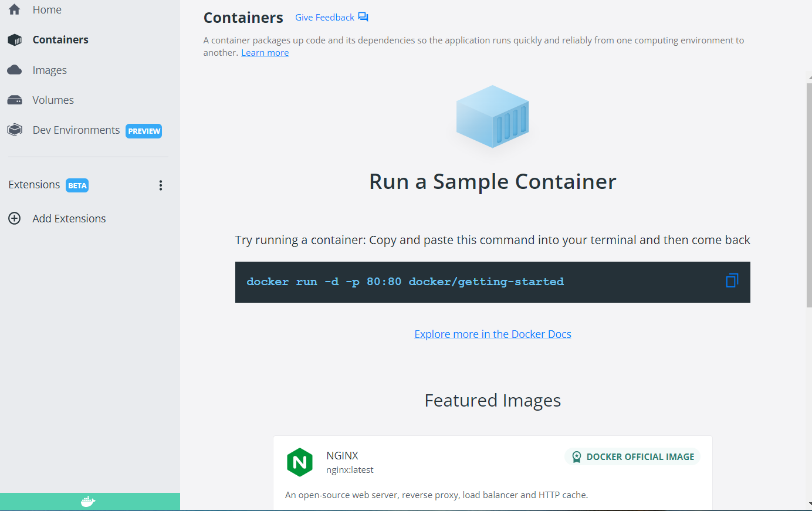Viewport: 812px width, 511px height.
Task: Click the BETA badge beside Extensions
Action: pos(77,185)
